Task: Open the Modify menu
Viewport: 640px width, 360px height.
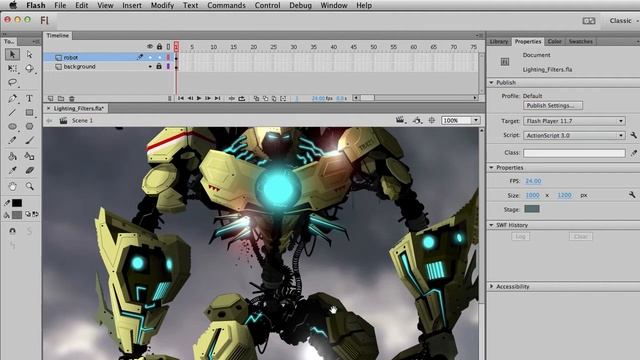Action: pos(162,5)
